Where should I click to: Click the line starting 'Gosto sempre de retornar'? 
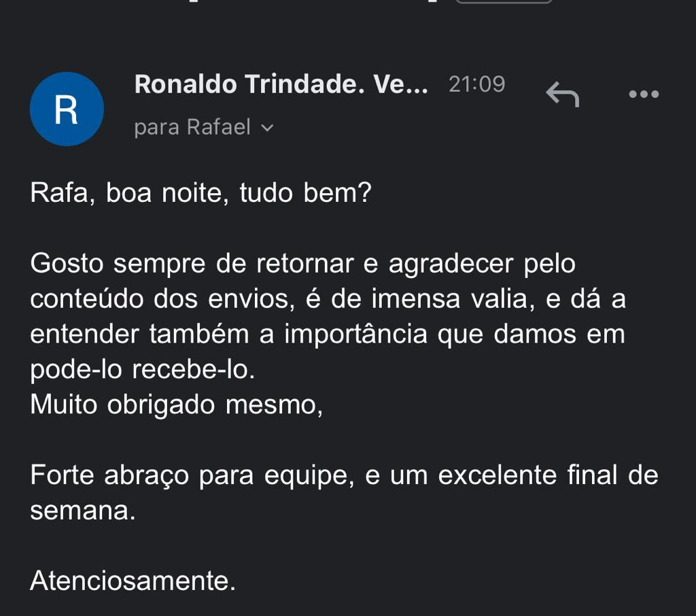click(x=302, y=263)
